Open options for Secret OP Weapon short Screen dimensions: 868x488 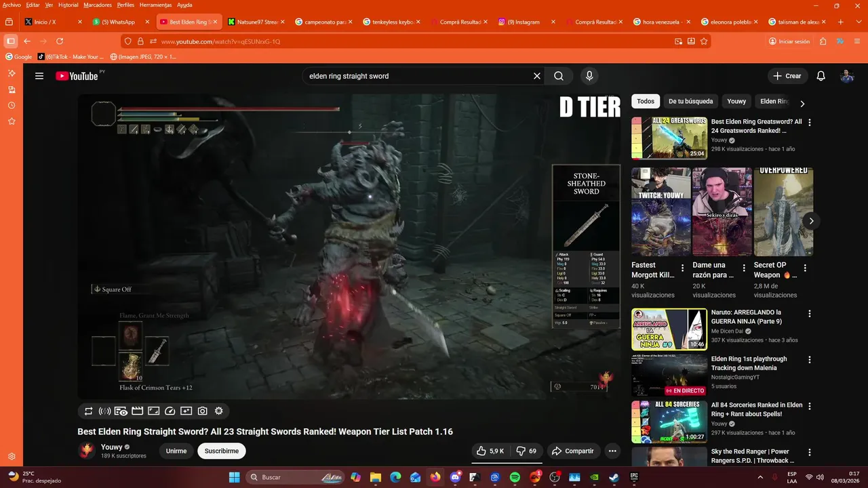pyautogui.click(x=805, y=268)
